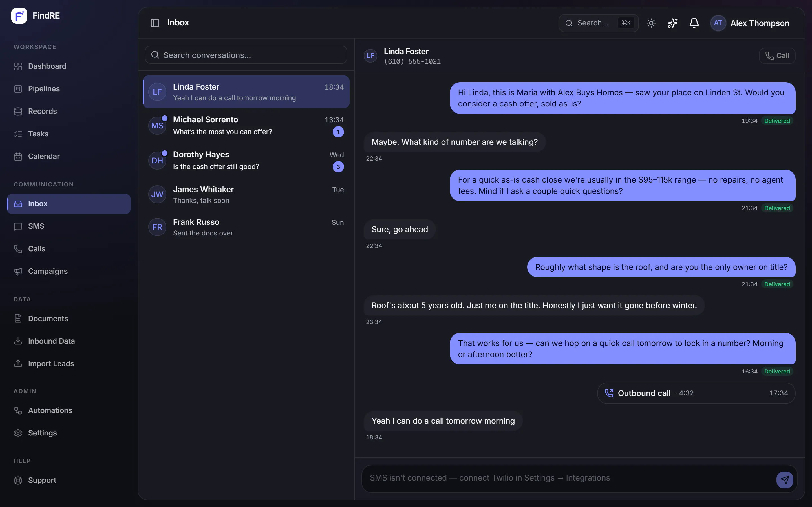
Task: Open the AI sparkles assistant icon
Action: click(x=672, y=23)
